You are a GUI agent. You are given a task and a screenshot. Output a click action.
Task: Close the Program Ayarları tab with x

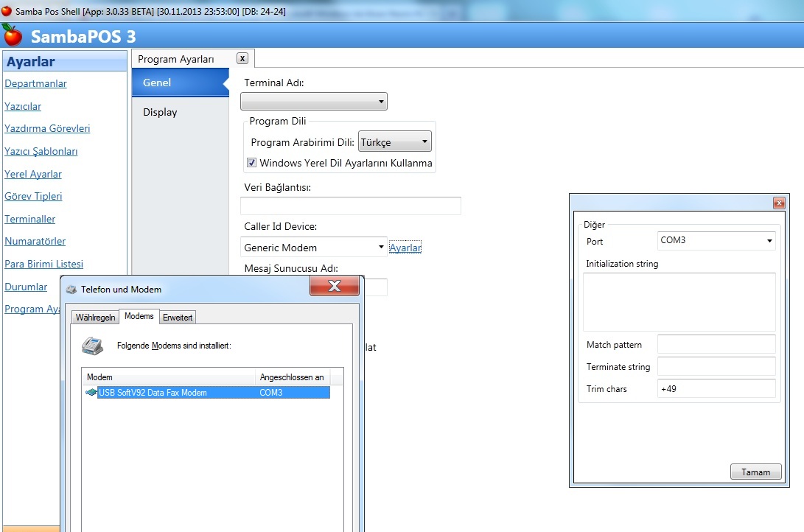coord(242,59)
